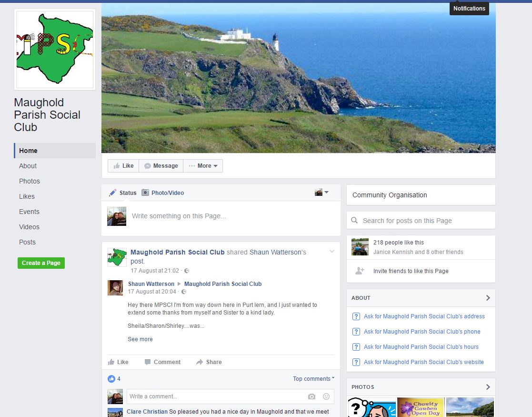The width and height of the screenshot is (532, 417).
Task: Go to Home in sidebar
Action: 55,151
